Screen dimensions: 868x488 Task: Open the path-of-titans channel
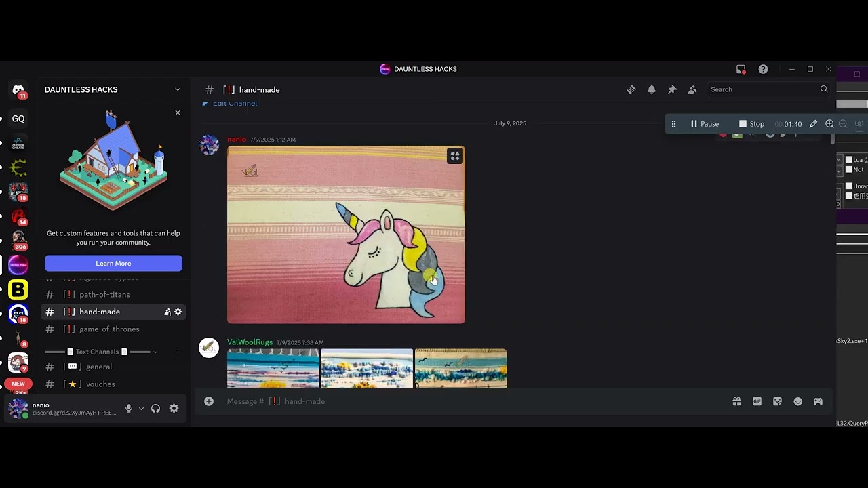point(113,295)
